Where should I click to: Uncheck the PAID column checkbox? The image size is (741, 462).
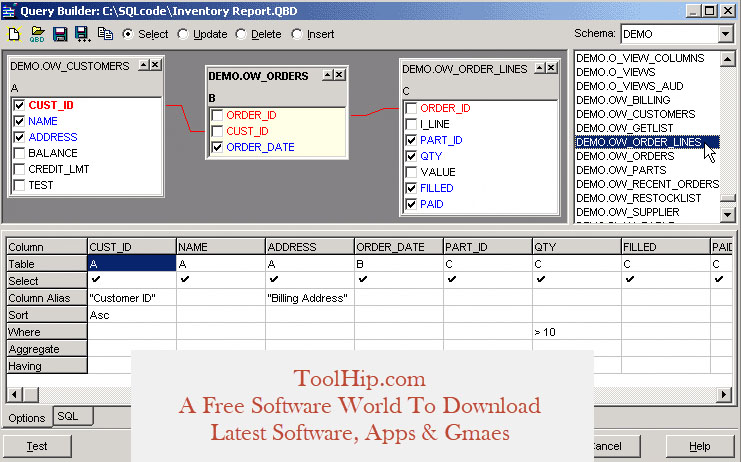click(411, 204)
